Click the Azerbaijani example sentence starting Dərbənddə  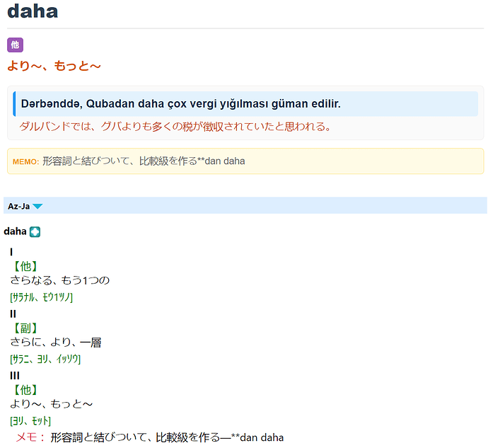[180, 104]
